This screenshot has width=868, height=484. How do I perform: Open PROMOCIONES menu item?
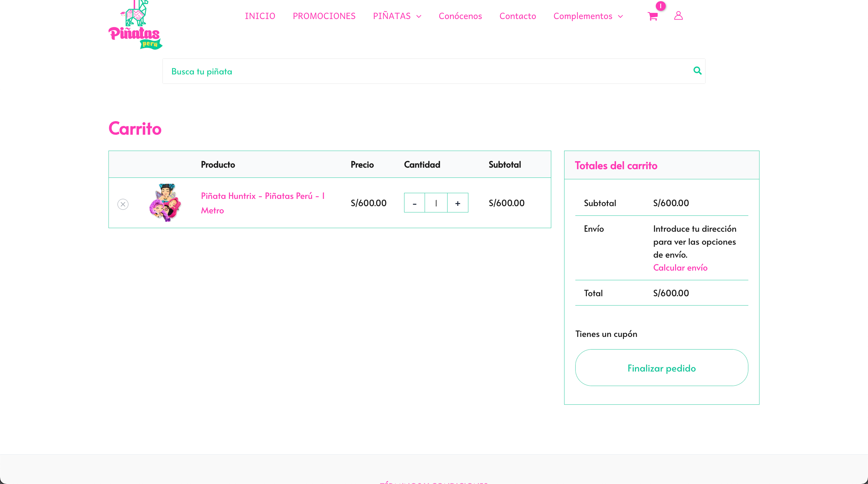324,16
